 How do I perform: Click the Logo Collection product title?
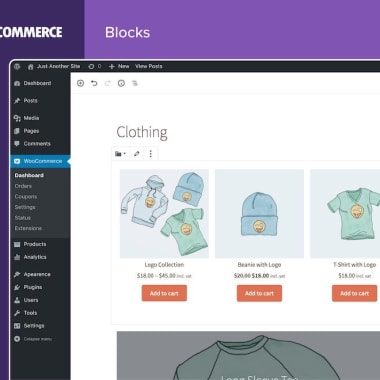(164, 265)
